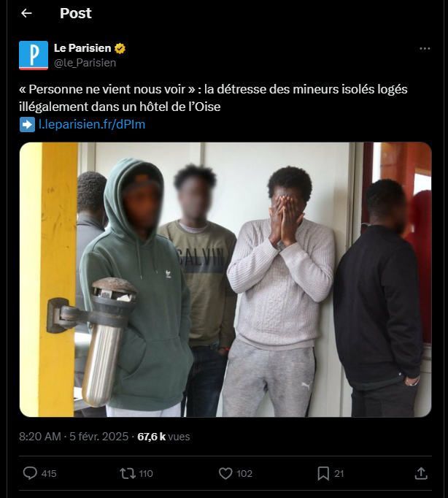
Task: Open Le Parisien profile avatar
Action: 34,55
